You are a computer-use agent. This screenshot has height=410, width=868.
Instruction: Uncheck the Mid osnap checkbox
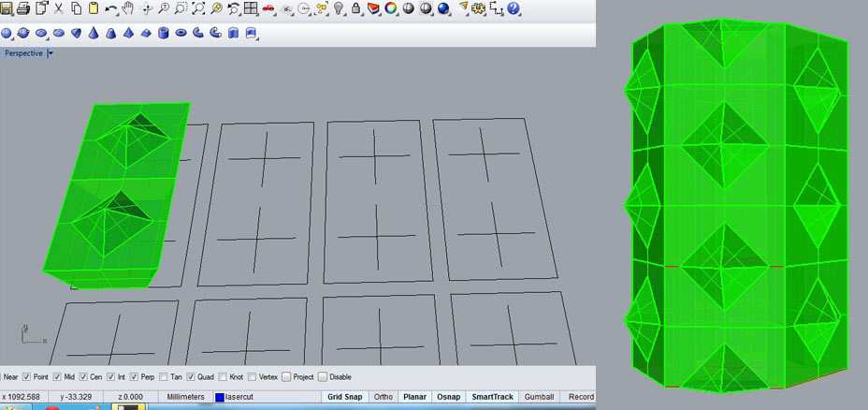coord(57,376)
